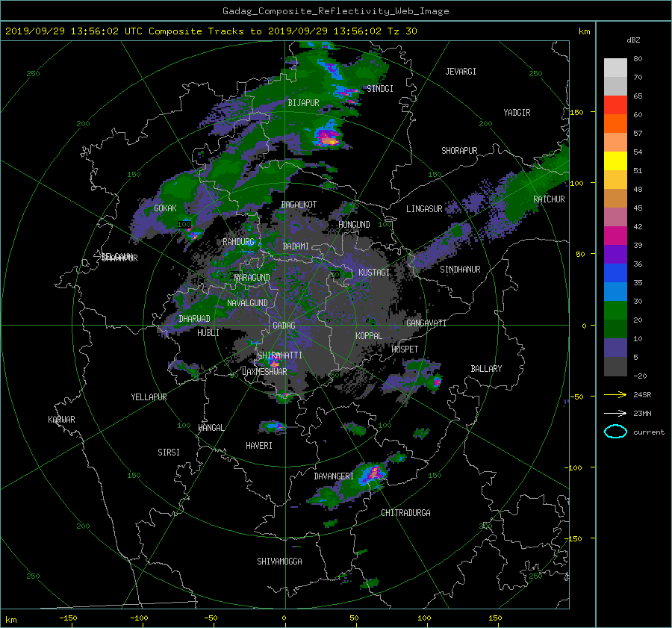Click the KARWAR city label
This screenshot has height=628, width=672.
tap(61, 420)
